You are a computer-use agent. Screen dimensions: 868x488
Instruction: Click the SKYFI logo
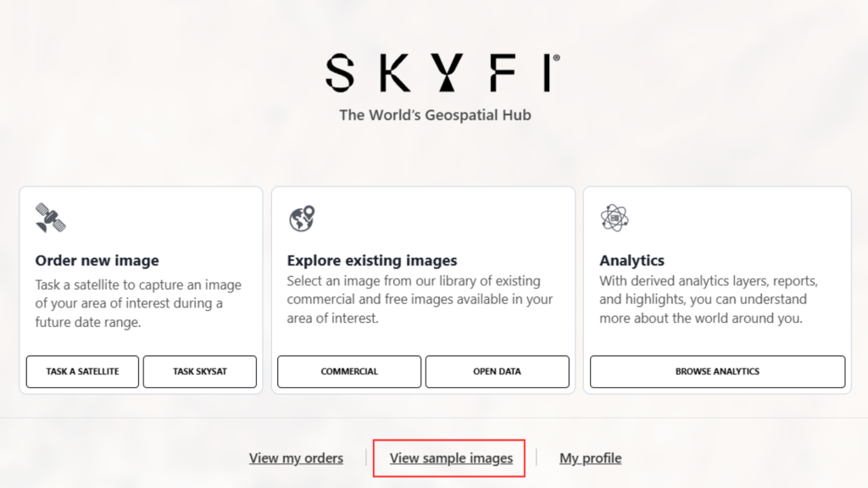pos(442,73)
